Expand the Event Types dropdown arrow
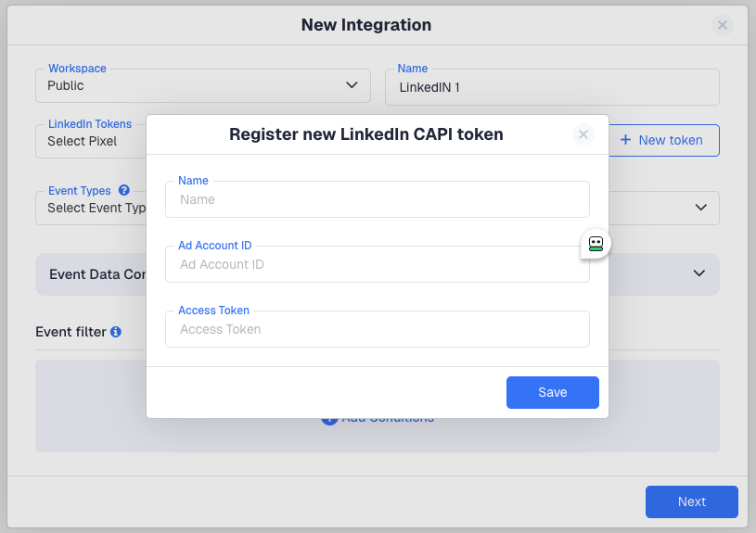The image size is (756, 533). click(x=700, y=208)
